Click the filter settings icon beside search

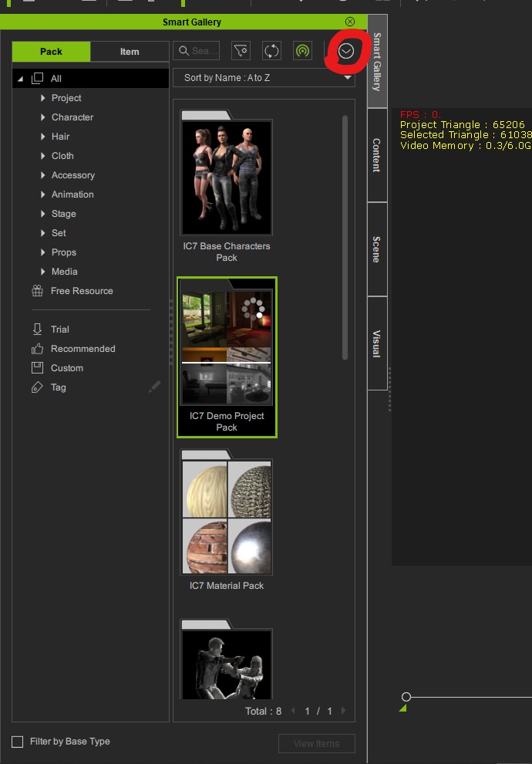click(241, 51)
